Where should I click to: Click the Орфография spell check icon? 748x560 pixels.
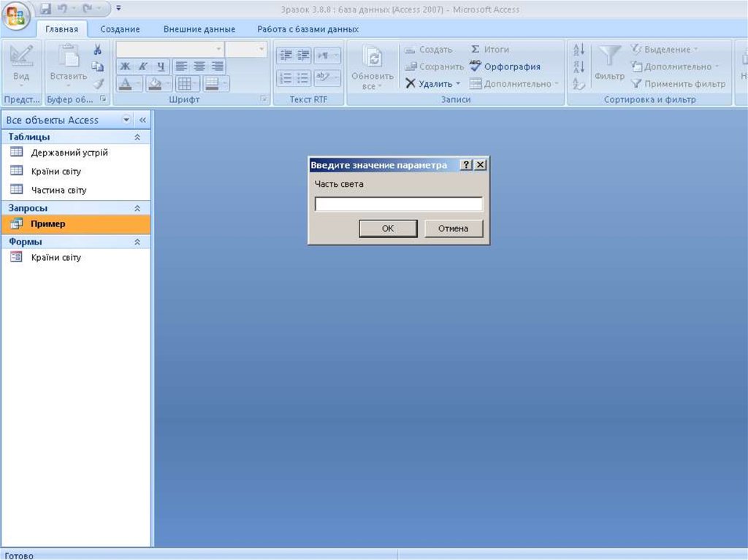476,66
